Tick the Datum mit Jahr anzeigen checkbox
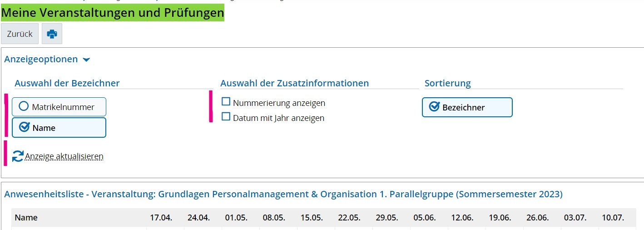The width and height of the screenshot is (644, 230). (226, 117)
